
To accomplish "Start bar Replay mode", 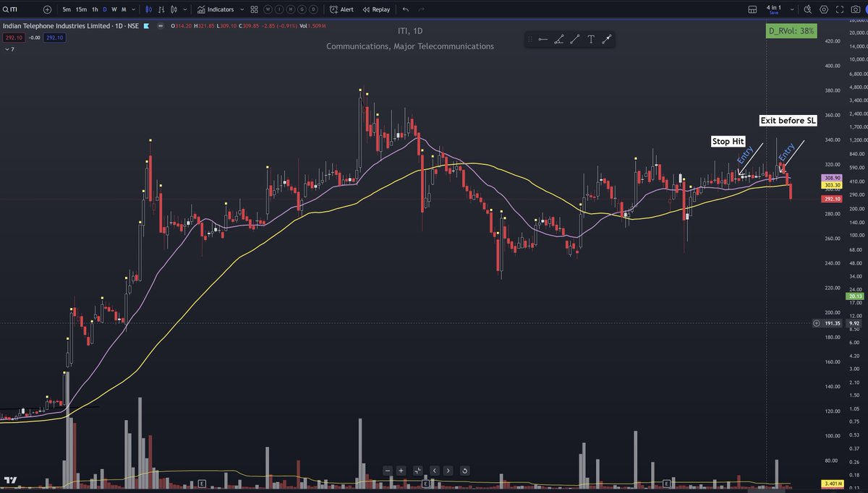I will pos(376,9).
